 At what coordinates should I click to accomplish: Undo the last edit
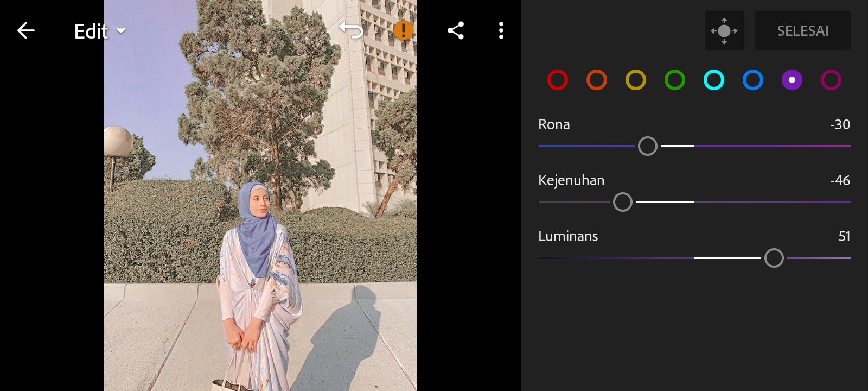coord(351,30)
